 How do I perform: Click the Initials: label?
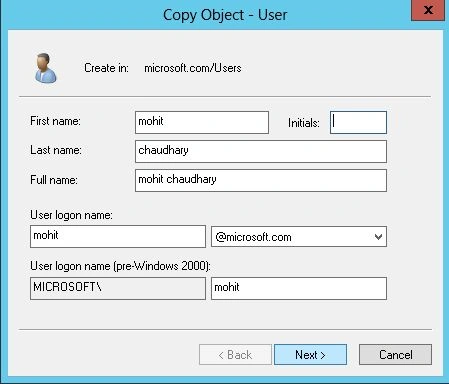click(x=304, y=123)
